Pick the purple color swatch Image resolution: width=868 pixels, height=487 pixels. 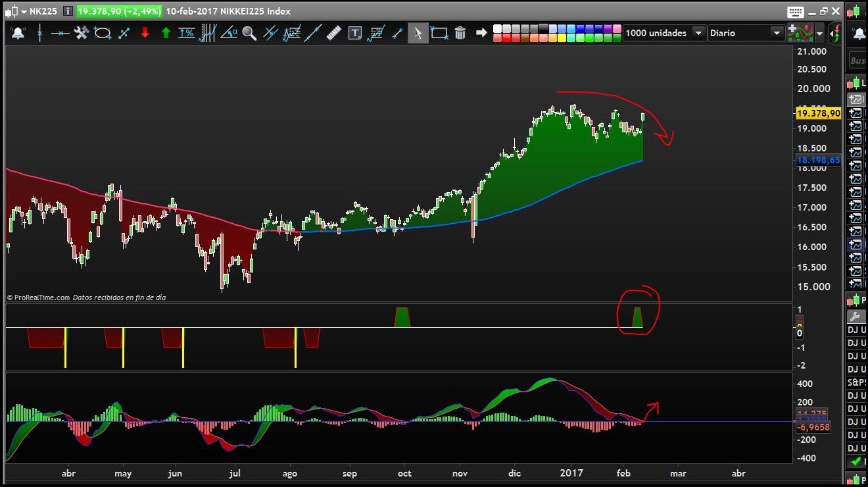[x=608, y=29]
